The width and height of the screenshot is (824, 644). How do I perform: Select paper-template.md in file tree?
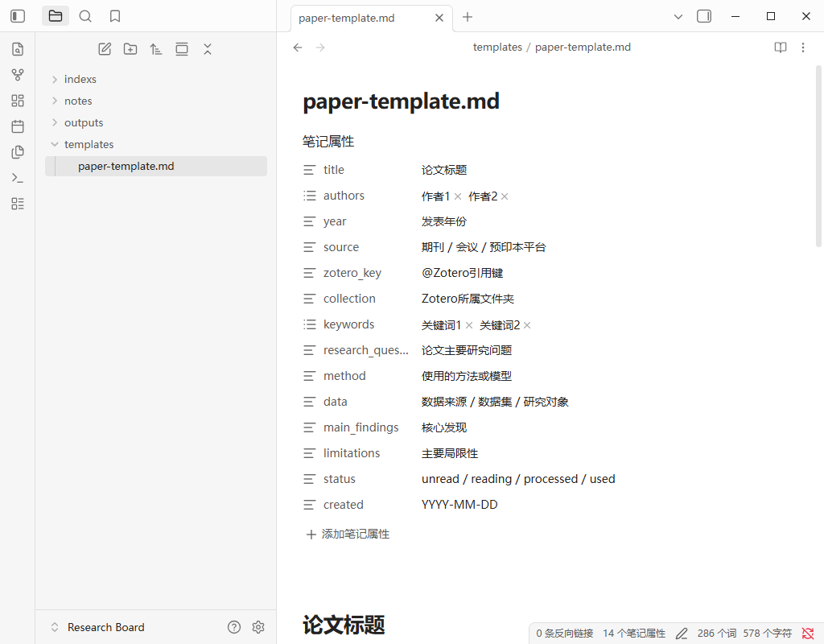tap(156, 166)
